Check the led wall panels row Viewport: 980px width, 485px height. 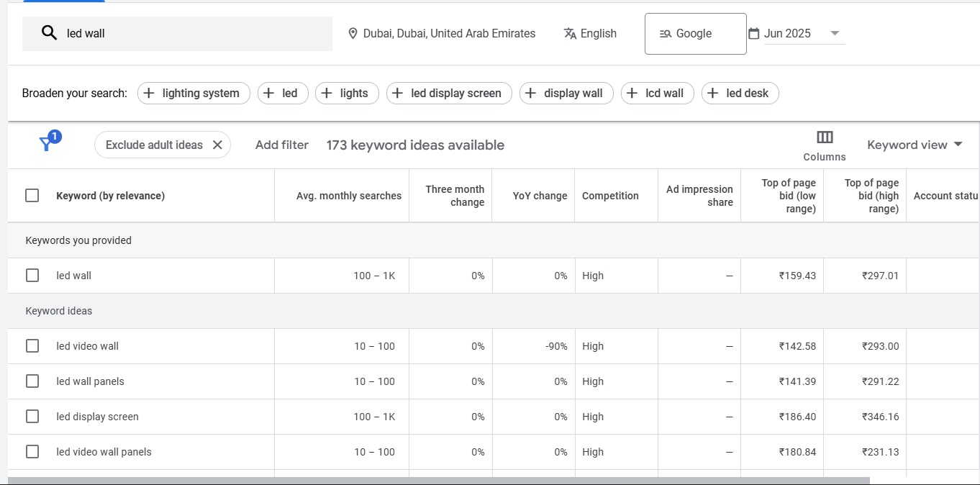32,381
